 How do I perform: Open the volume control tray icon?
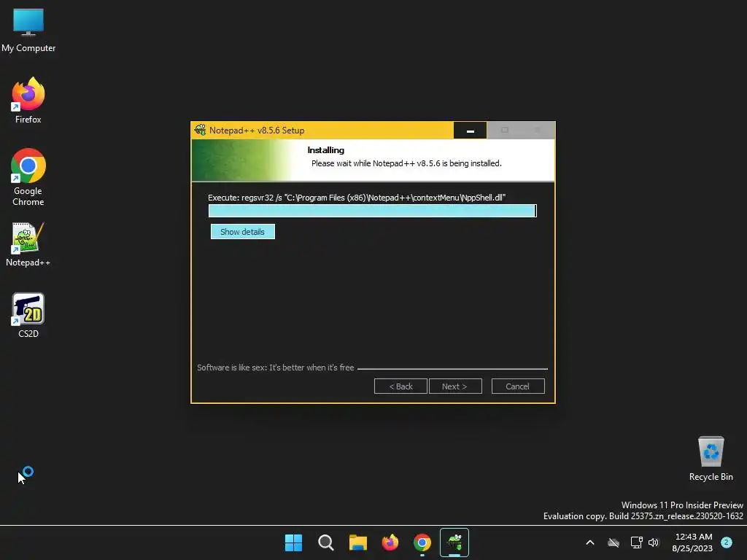pyautogui.click(x=654, y=542)
